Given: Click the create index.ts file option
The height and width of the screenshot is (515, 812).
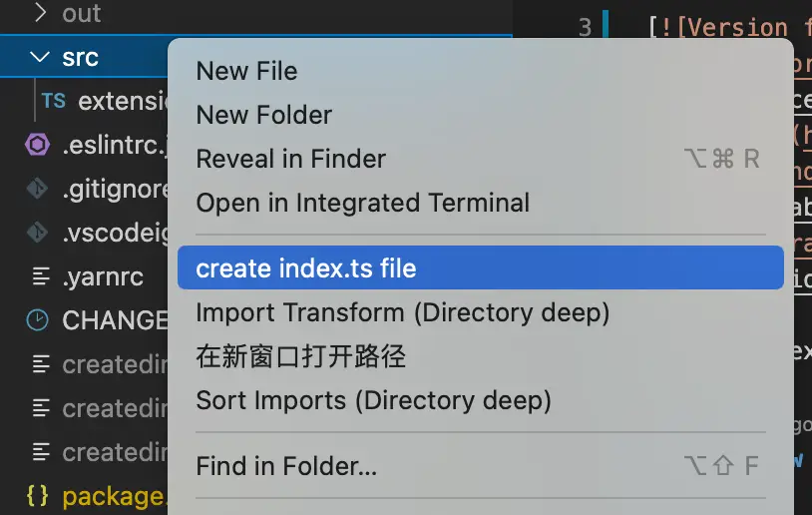Looking at the screenshot, I should pyautogui.click(x=305, y=268).
